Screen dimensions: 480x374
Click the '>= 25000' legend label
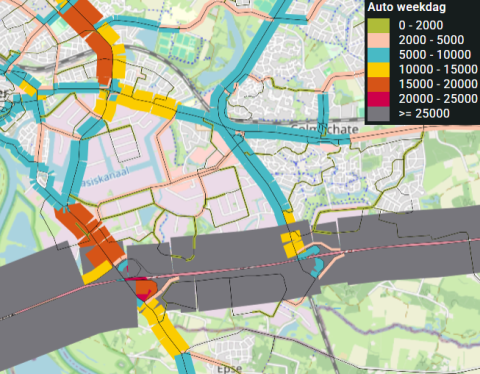click(424, 113)
